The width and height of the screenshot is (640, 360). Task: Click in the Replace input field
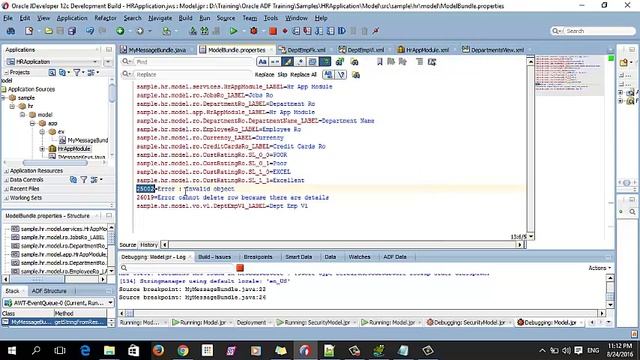(x=192, y=75)
